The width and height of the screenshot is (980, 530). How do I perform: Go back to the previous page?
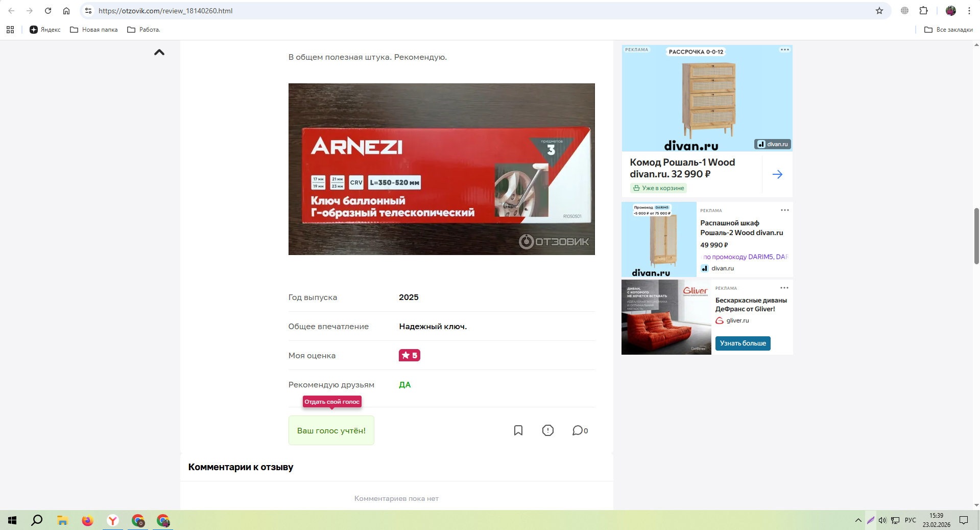click(x=11, y=11)
